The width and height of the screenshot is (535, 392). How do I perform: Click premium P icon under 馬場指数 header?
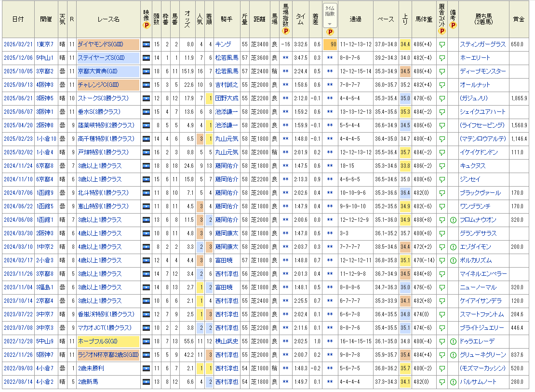click(286, 31)
